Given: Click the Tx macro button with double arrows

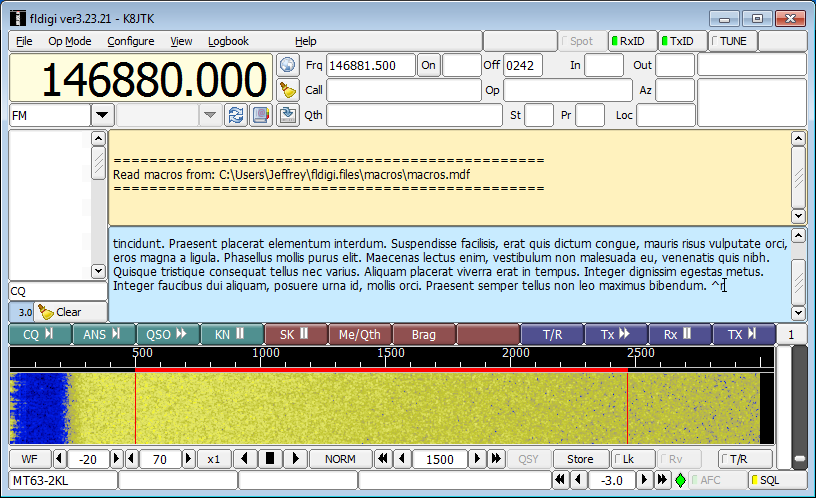Looking at the screenshot, I should click(617, 335).
